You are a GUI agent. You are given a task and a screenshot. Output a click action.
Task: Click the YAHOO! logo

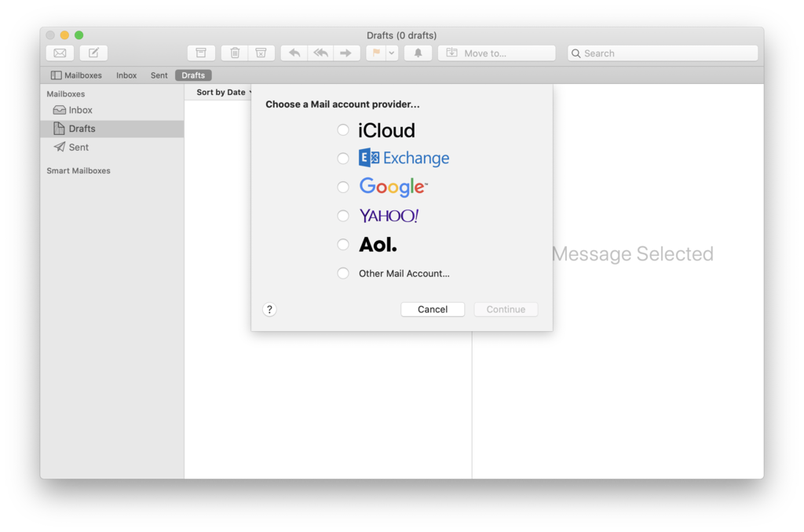(389, 216)
